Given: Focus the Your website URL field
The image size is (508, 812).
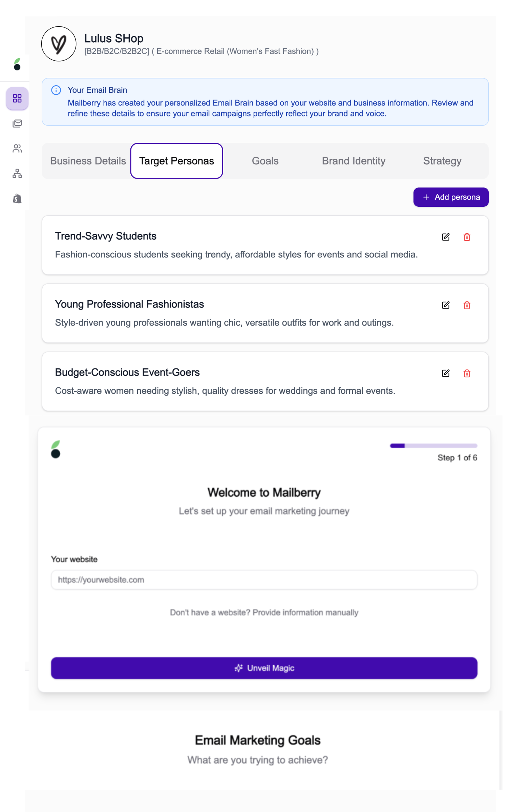Looking at the screenshot, I should tap(264, 580).
